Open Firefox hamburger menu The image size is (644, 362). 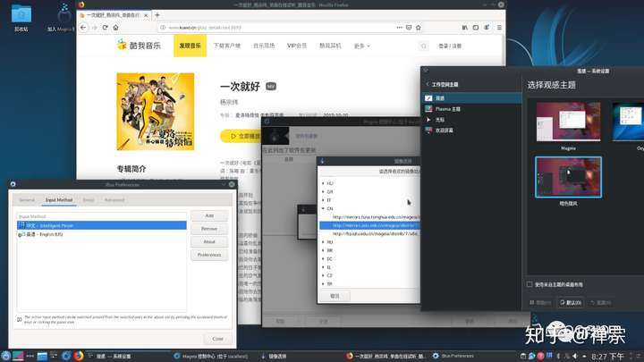(499, 28)
